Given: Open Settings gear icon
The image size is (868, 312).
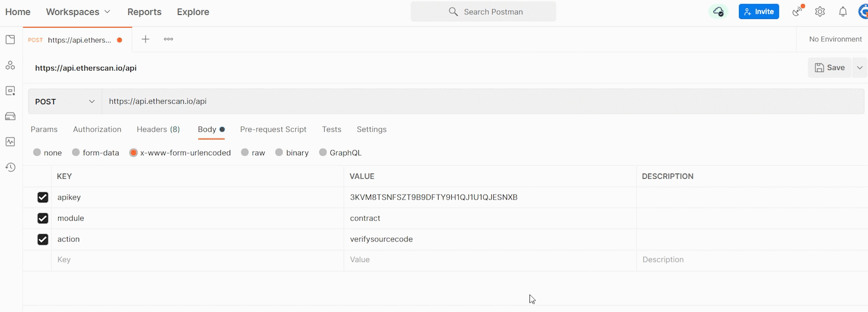Looking at the screenshot, I should 820,12.
